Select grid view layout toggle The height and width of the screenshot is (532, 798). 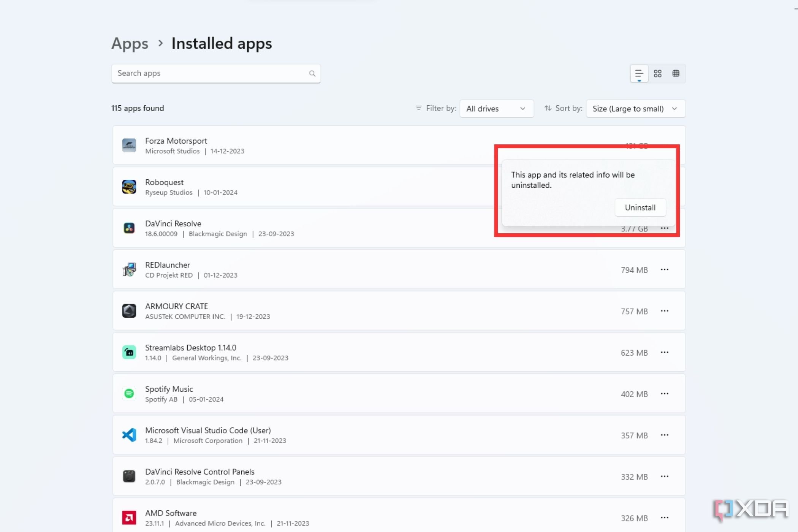coord(658,73)
